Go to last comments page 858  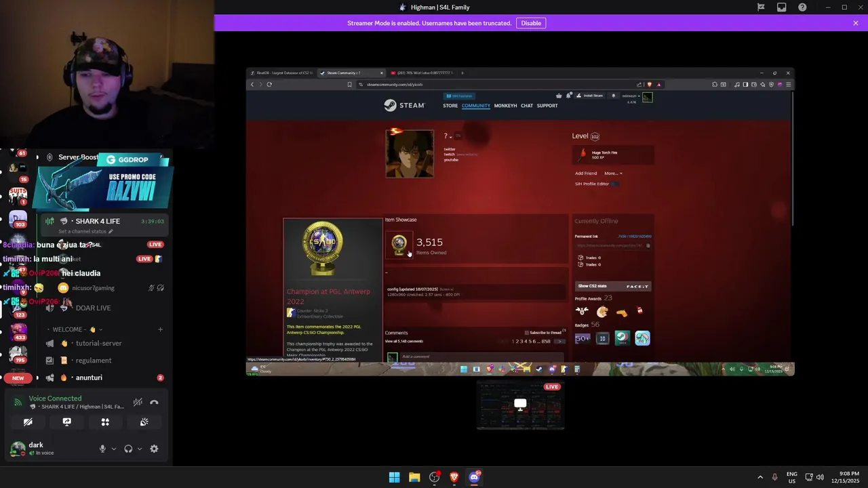(x=546, y=342)
